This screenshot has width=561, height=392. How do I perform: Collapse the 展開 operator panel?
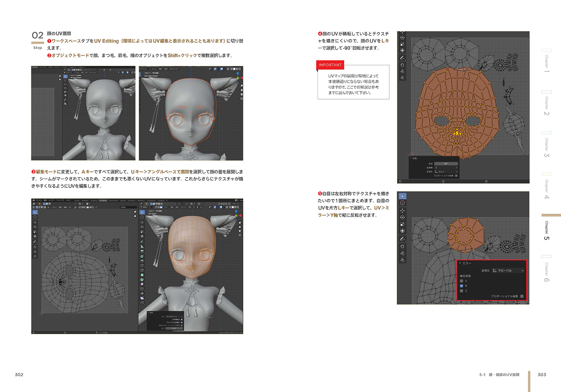click(148, 312)
